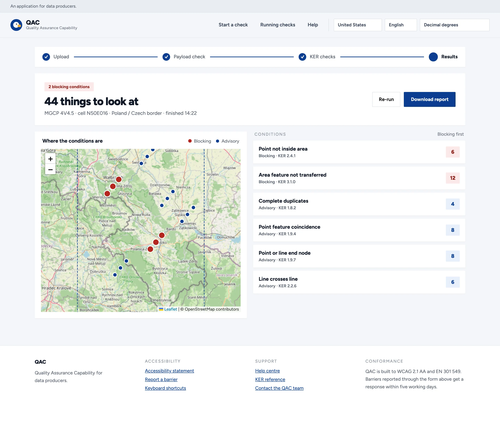Viewport: 500px width, 448px height.
Task: Open the Point or line end node condition
Action: coord(359,256)
